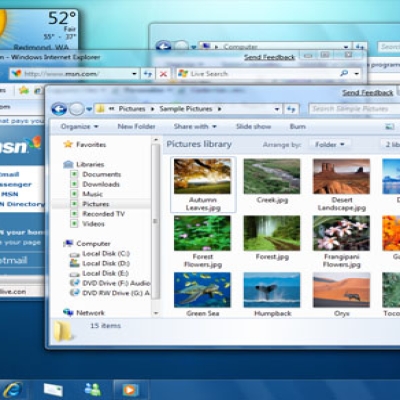The height and width of the screenshot is (400, 400).
Task: Click Burn in the toolbar
Action: (x=298, y=126)
